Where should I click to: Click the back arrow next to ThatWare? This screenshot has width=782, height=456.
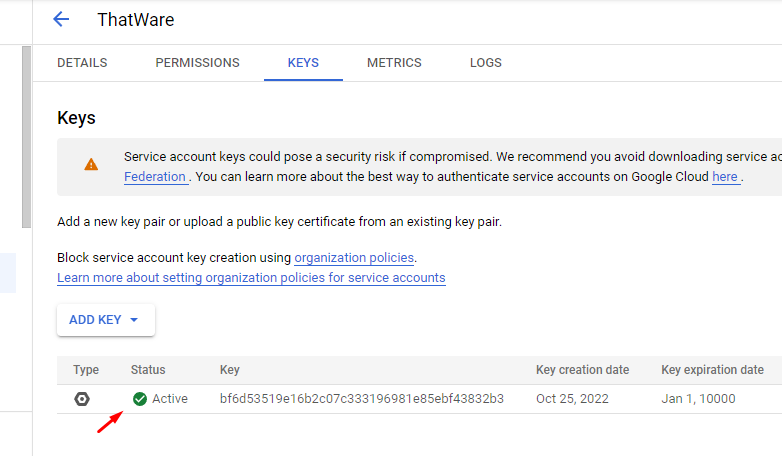[x=61, y=19]
